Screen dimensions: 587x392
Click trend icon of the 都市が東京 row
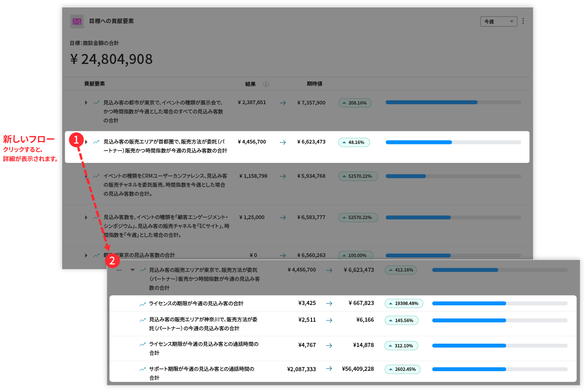click(96, 255)
